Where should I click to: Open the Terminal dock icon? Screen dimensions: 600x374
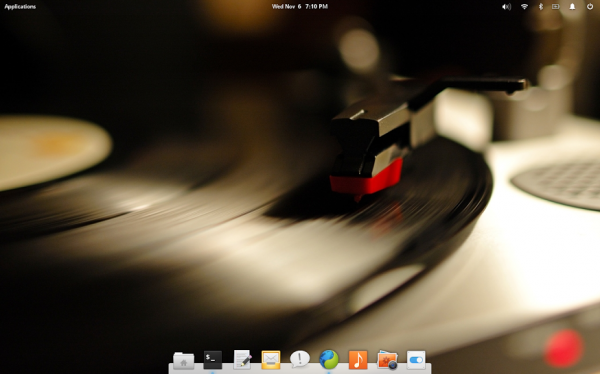click(213, 359)
